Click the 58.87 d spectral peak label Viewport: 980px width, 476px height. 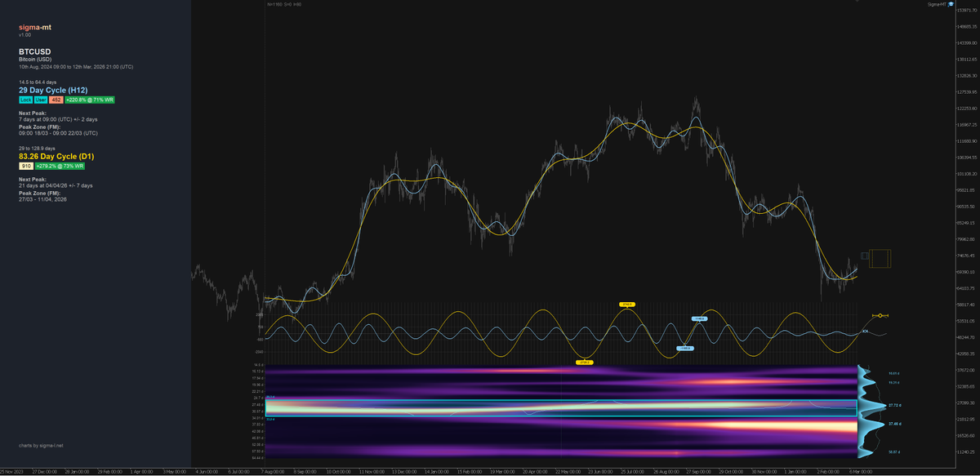point(894,452)
